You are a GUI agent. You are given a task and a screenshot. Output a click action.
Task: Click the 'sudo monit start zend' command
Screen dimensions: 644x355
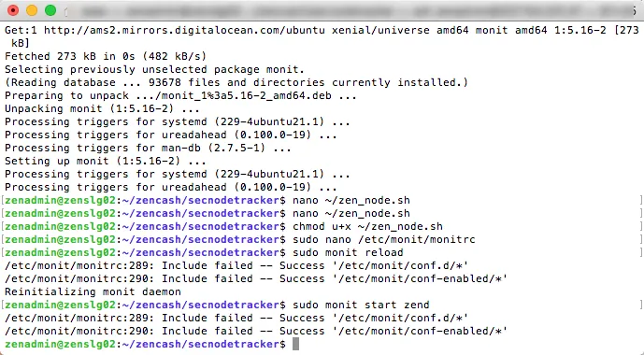(x=361, y=305)
